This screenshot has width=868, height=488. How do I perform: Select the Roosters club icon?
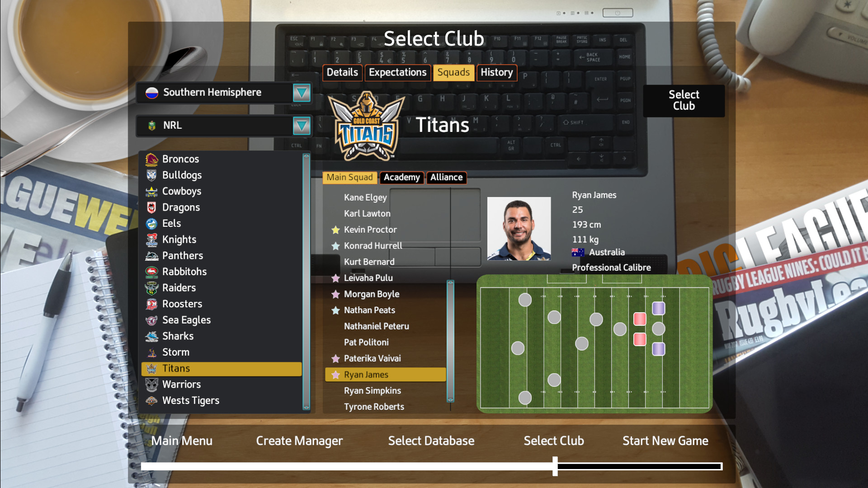point(152,303)
